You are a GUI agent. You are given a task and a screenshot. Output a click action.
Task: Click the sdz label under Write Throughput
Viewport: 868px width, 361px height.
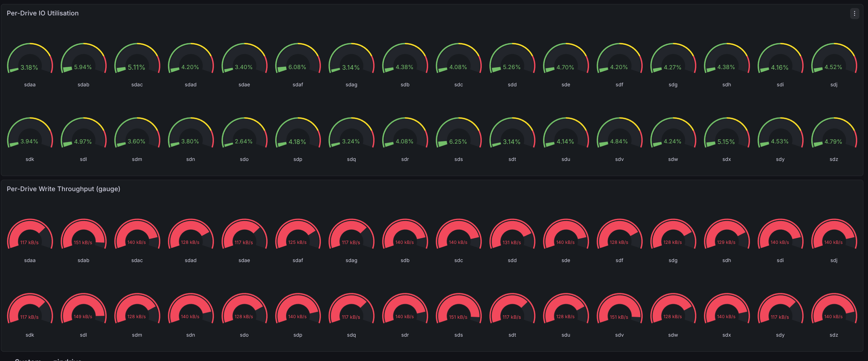pos(833,335)
